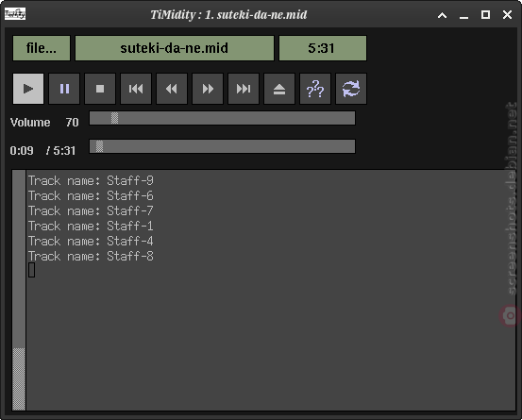Fast forward with the double-right arrows
Screen dimensions: 522x420
208,89
